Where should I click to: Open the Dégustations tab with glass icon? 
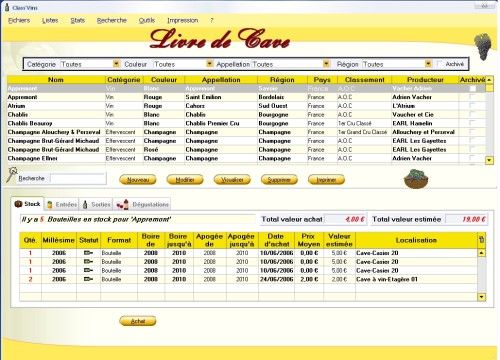[x=142, y=204]
